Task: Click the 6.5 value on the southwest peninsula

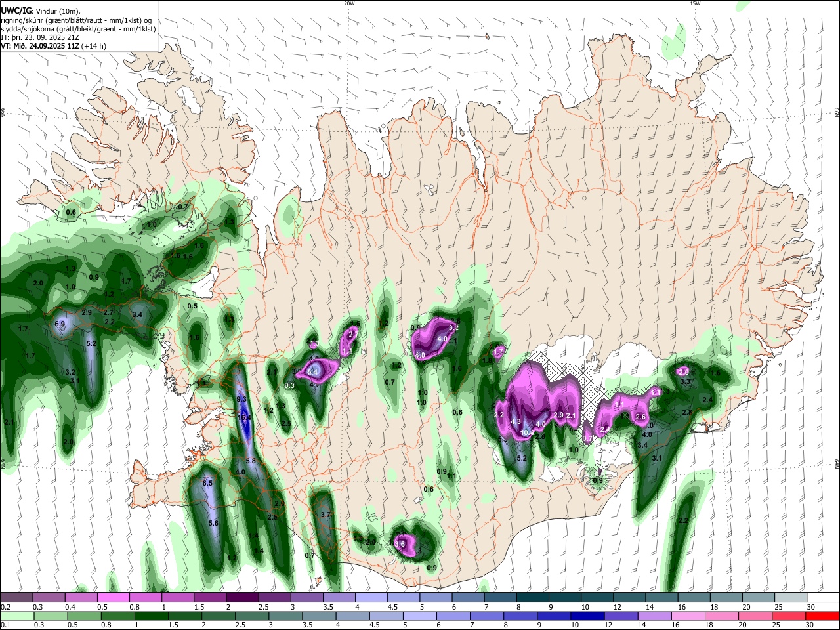Action: pos(208,483)
